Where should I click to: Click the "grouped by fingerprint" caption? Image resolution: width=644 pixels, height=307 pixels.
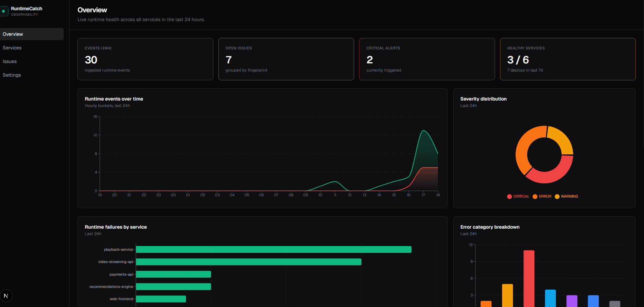(246, 70)
